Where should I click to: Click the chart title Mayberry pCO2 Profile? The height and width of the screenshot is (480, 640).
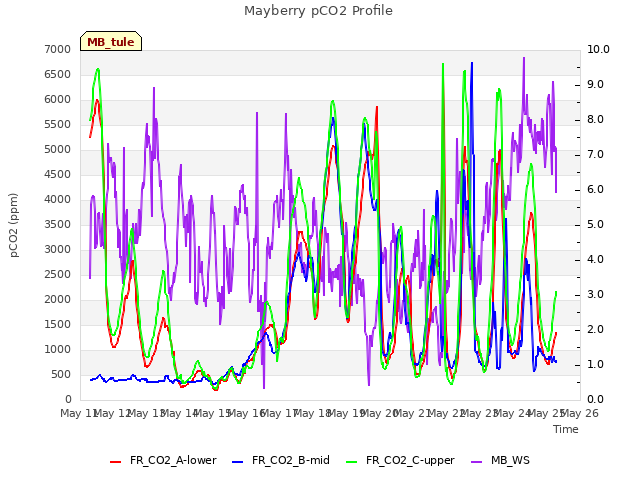pos(318,11)
